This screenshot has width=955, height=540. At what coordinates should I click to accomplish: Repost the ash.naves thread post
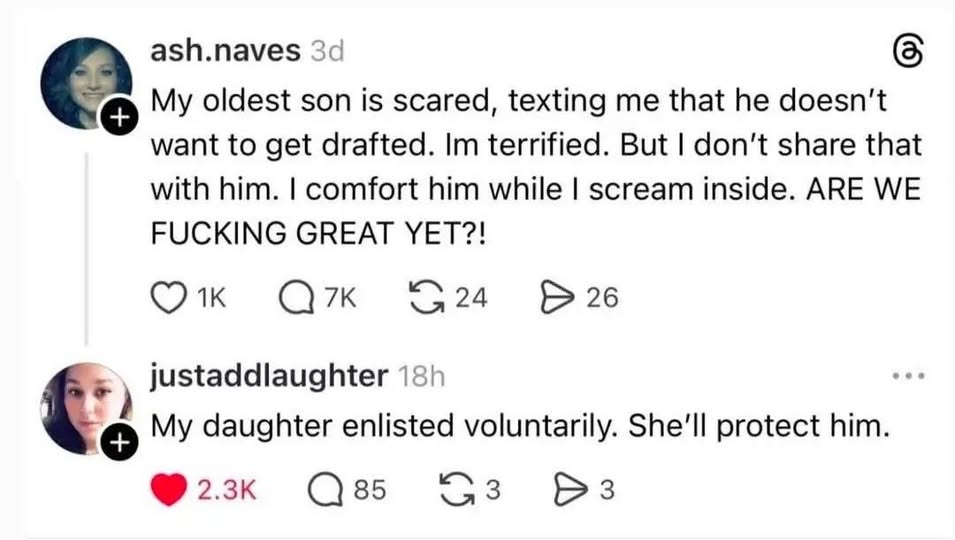tap(427, 296)
